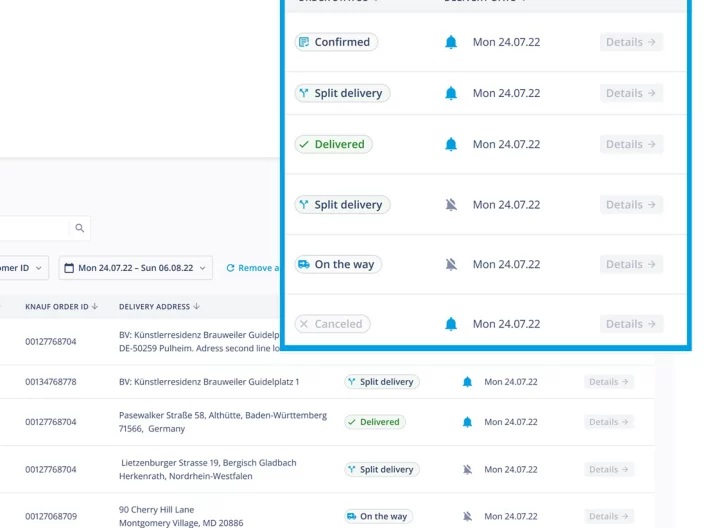
Task: Open Details for Pasewalker Straße order
Action: tap(609, 422)
